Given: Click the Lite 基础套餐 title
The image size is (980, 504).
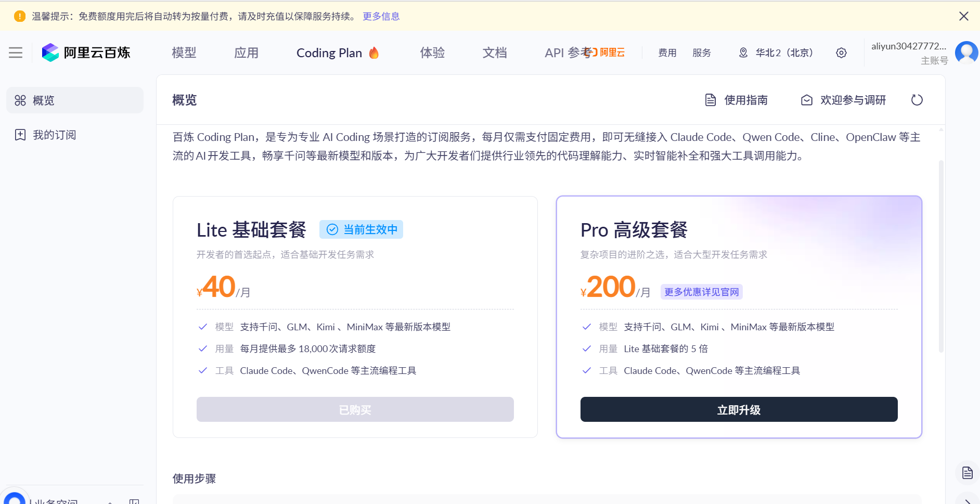Looking at the screenshot, I should point(251,230).
